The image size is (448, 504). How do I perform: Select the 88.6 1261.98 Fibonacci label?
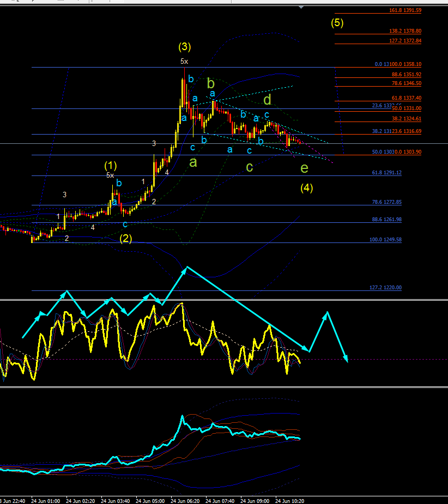(x=386, y=220)
